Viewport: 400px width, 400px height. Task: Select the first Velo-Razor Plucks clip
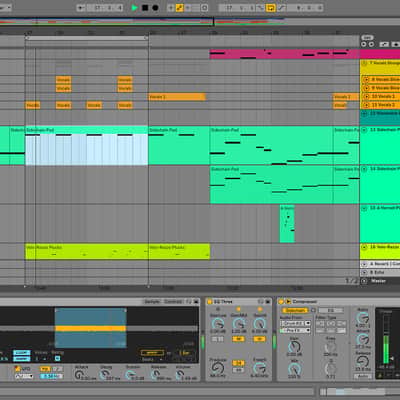[x=87, y=252]
